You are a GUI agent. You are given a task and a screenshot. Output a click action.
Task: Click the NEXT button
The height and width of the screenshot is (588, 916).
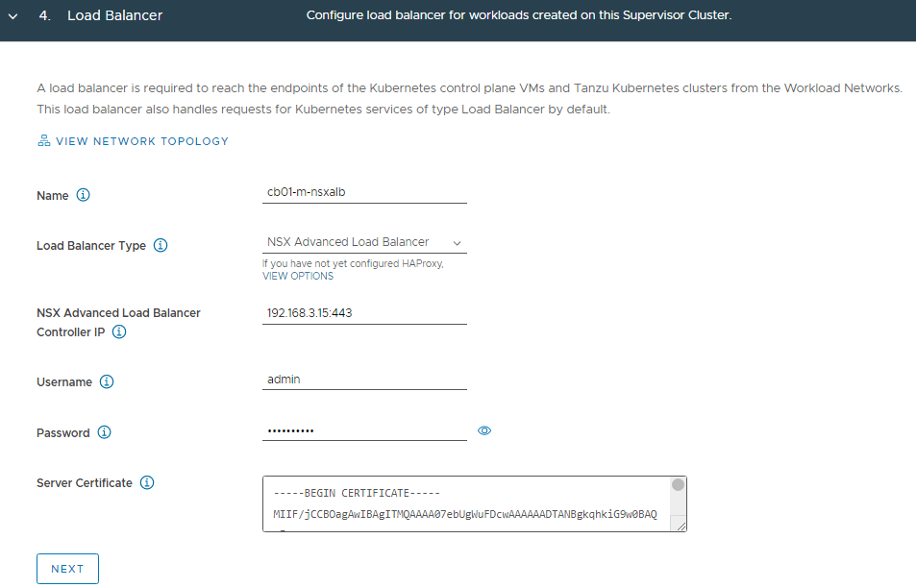[67, 569]
